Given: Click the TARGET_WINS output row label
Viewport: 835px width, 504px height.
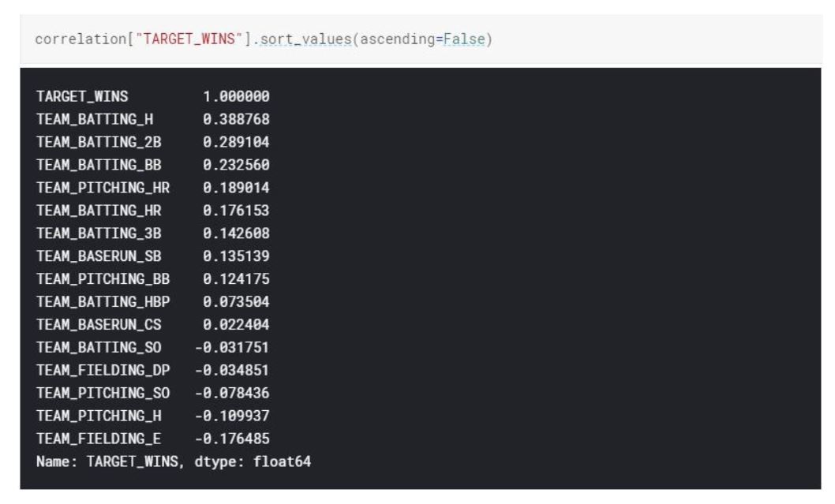Looking at the screenshot, I should coord(82,96).
